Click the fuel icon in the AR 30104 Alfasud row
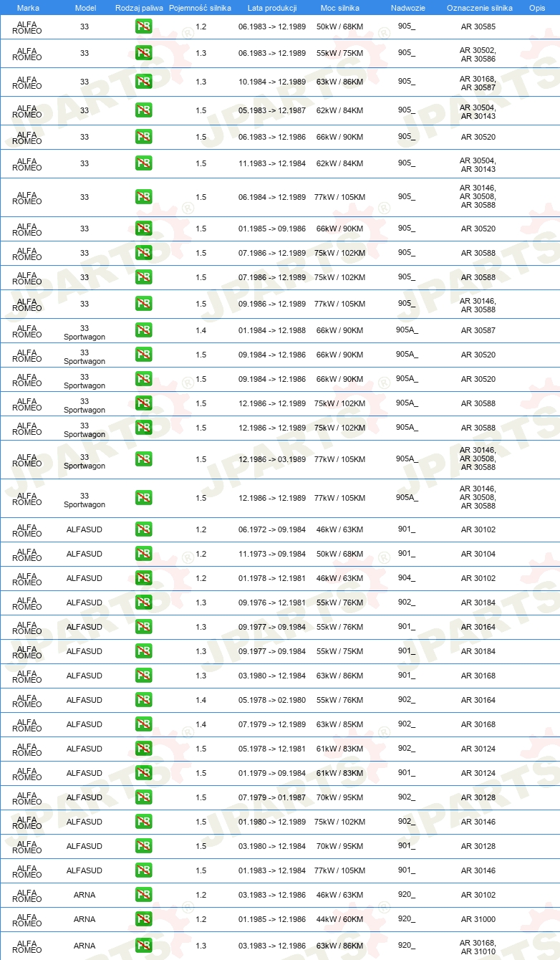This screenshot has width=560, height=960. (143, 554)
